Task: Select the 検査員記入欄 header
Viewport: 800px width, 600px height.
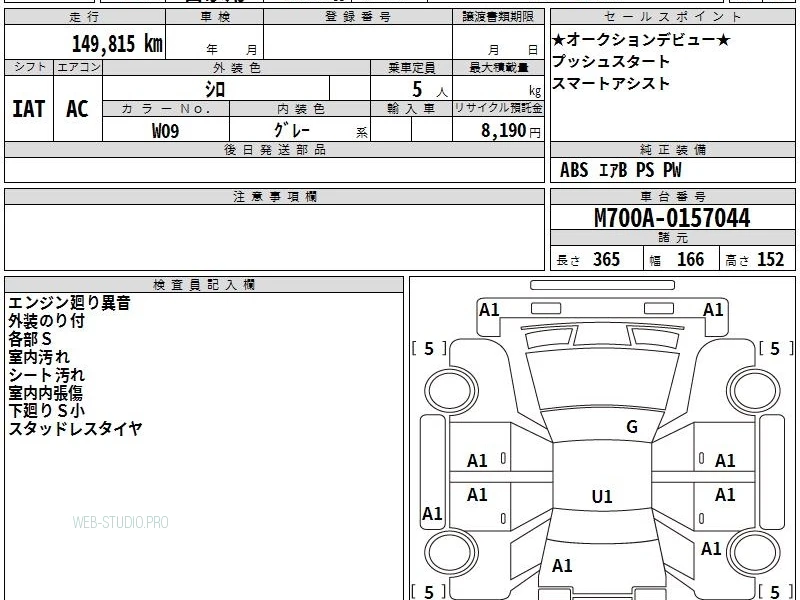Action: (204, 285)
